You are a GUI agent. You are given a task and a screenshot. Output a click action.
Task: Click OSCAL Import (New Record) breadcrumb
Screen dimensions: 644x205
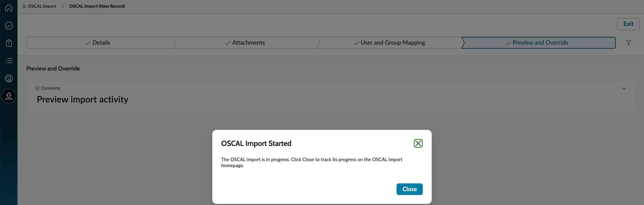coord(97,6)
